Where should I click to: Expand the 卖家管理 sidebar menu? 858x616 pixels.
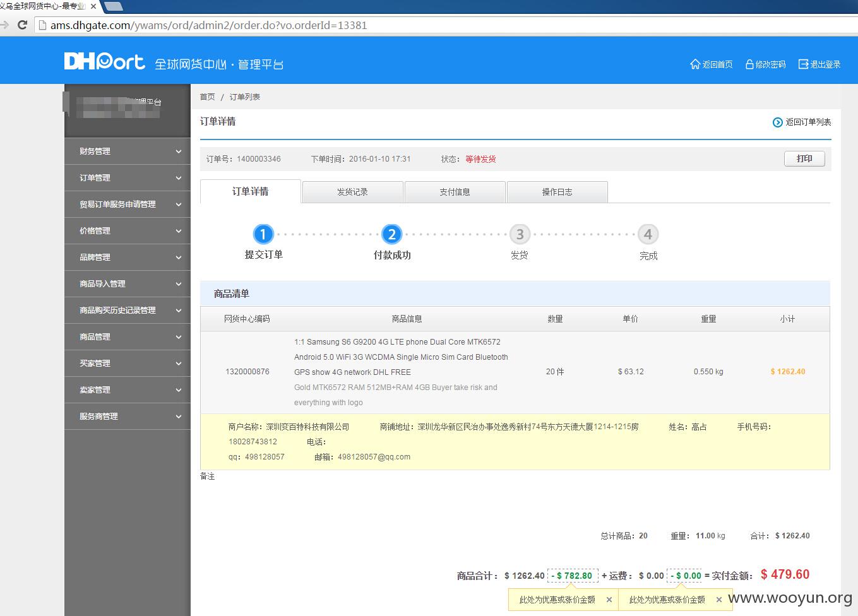click(127, 390)
